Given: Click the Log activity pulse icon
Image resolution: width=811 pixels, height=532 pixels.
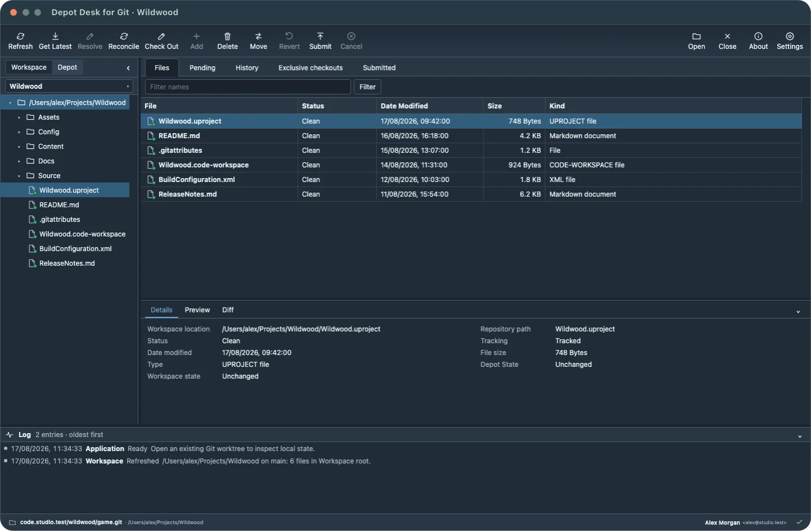Looking at the screenshot, I should (10, 435).
